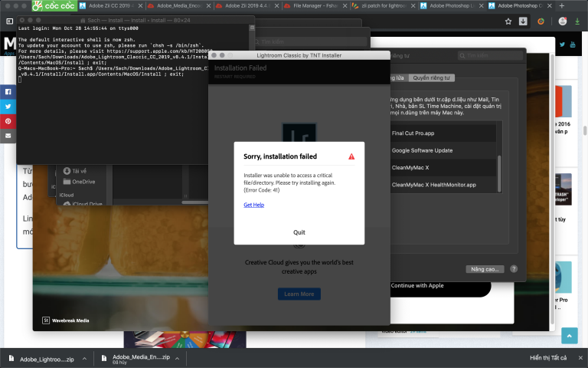This screenshot has width=588, height=368.
Task: Click Finder Tìm kiếm search field
Action: (310, 41)
